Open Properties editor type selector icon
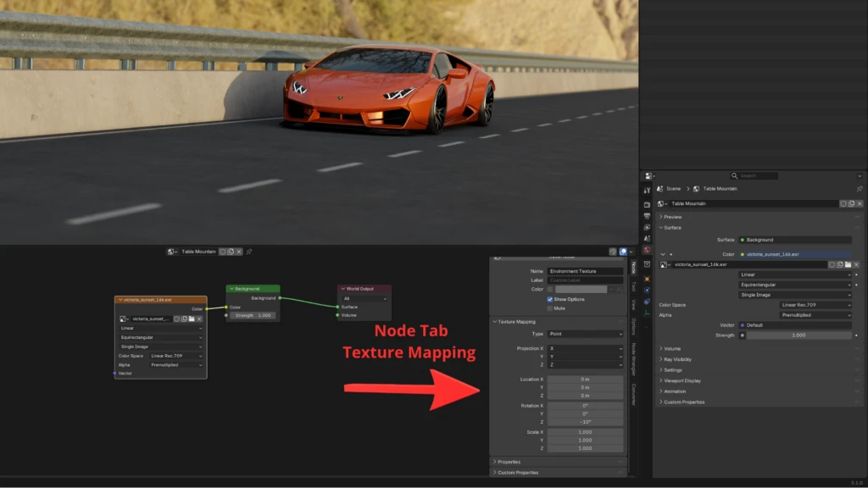Image resolution: width=868 pixels, height=488 pixels. (x=649, y=176)
